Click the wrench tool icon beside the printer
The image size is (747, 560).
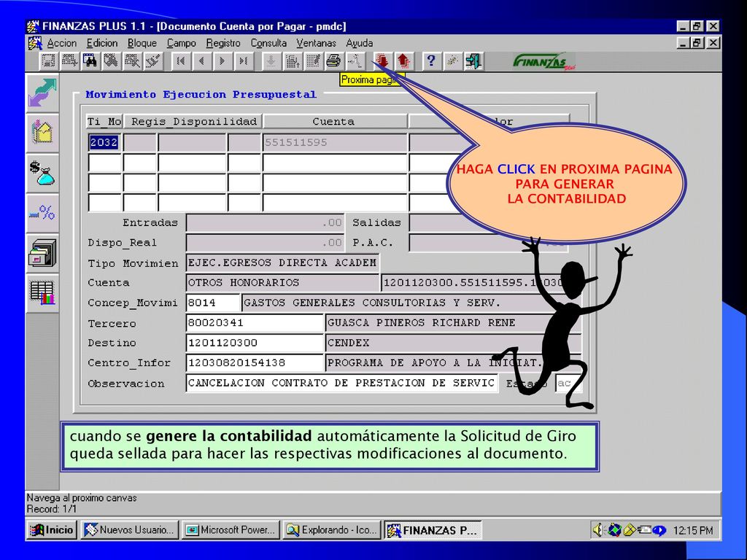355,61
